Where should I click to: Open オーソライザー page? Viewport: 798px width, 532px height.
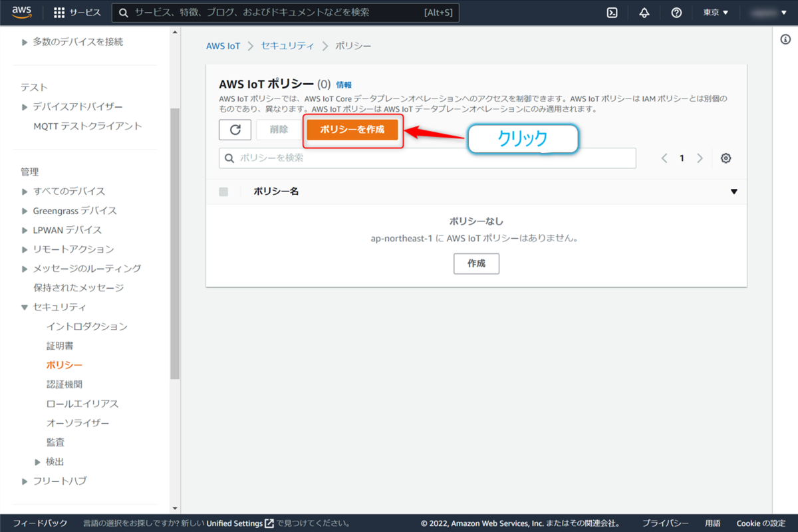click(x=78, y=423)
